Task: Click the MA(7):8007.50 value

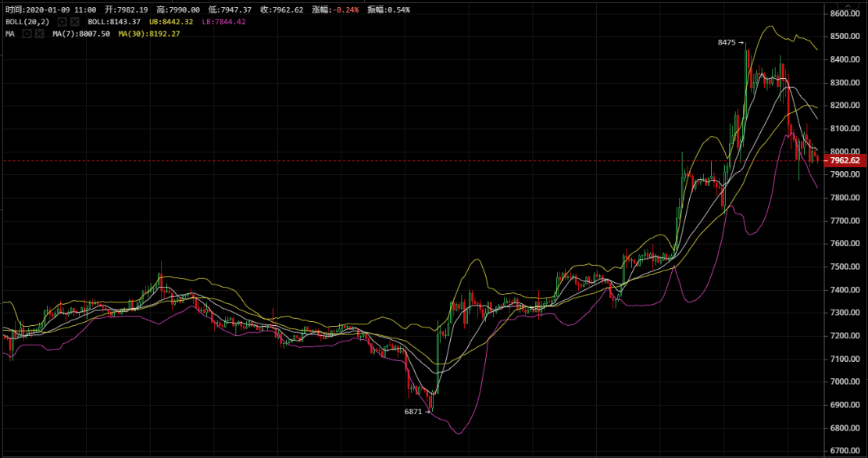Action: [81, 34]
